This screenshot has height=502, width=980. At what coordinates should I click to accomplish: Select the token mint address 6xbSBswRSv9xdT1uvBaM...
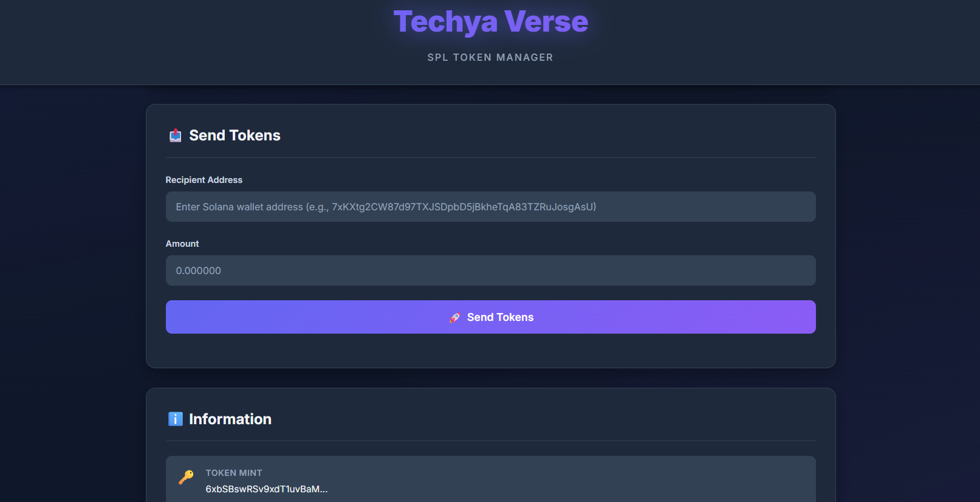pos(266,489)
